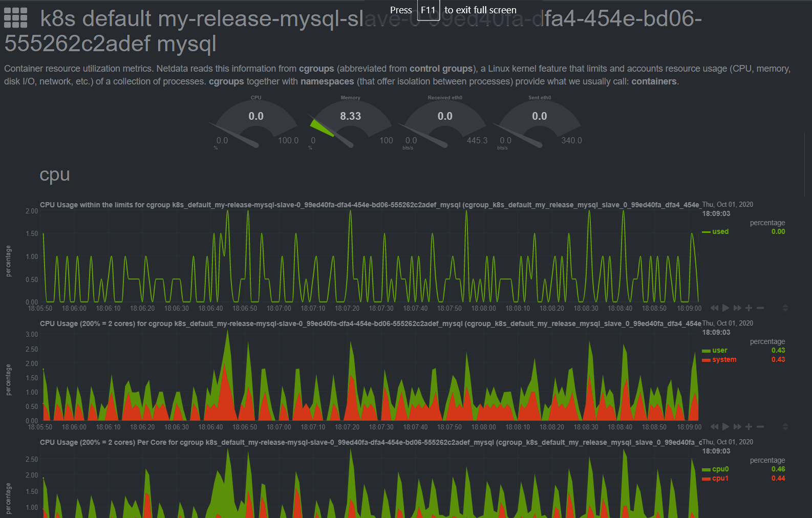Pan left on the CPU limits chart
This screenshot has width=812, height=518.
pyautogui.click(x=714, y=308)
